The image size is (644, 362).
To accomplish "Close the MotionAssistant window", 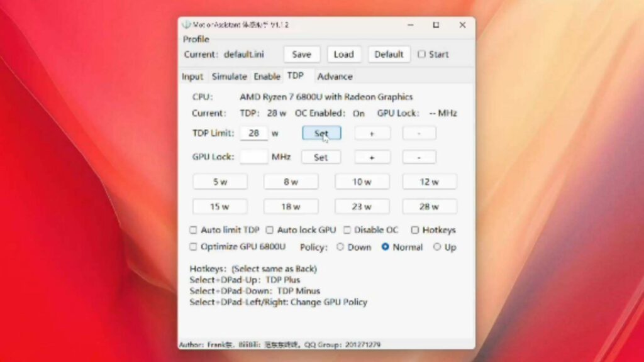I will [462, 25].
